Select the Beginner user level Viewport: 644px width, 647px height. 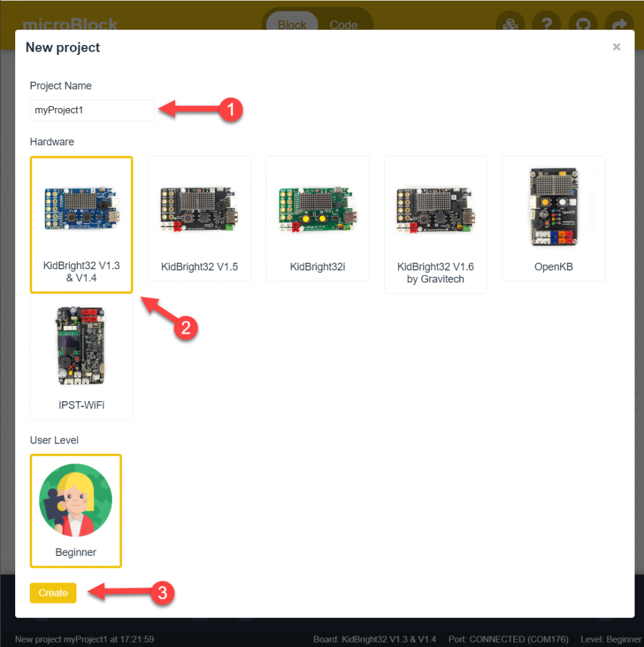click(76, 511)
